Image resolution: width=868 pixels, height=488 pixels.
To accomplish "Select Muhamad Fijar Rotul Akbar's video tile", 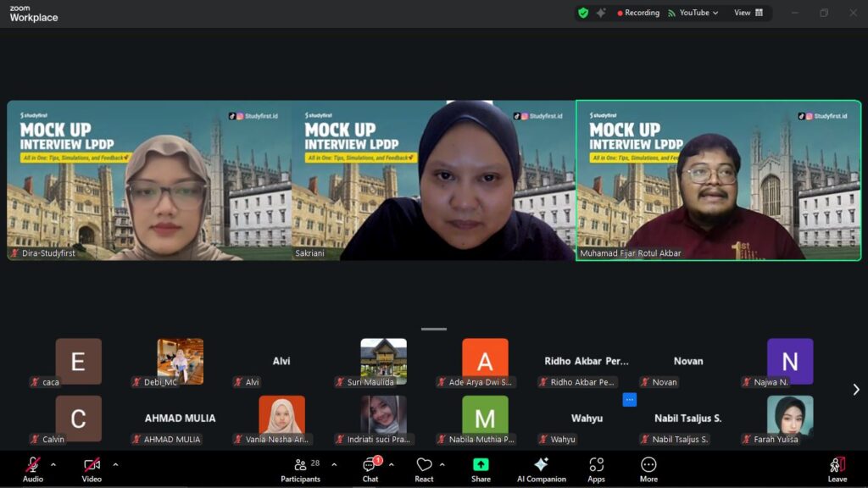I will [x=718, y=180].
